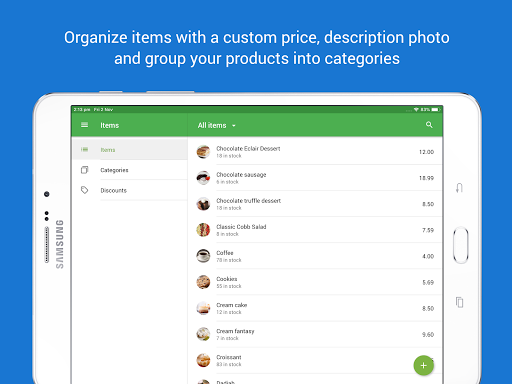Click the Cookies item thumbnail
This screenshot has width=512, height=384.
203,282
